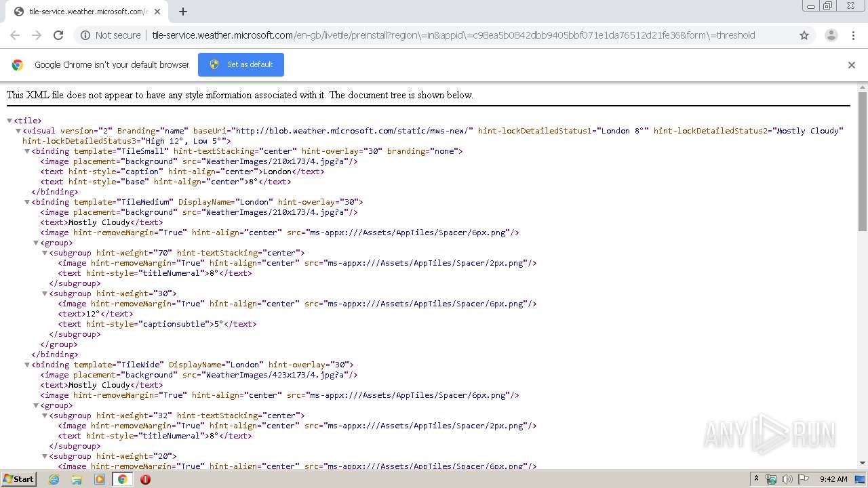The width and height of the screenshot is (868, 488).
Task: Open the Chrome profile avatar
Action: pos(831,35)
